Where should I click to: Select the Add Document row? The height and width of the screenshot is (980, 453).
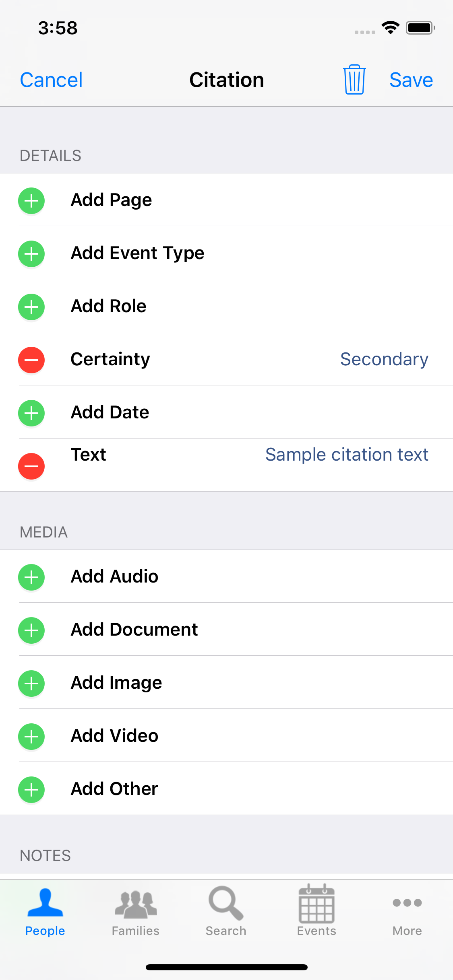coord(134,630)
